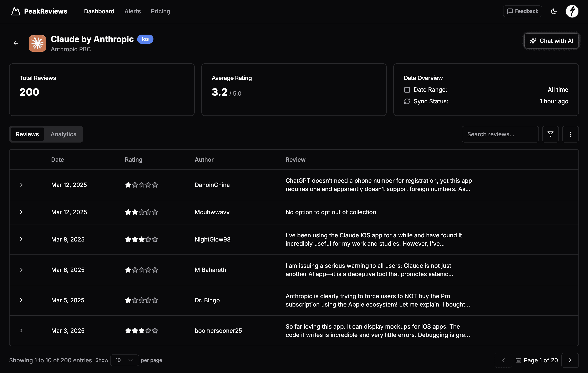
Task: Open the reviews filter funnel icon
Action: click(x=550, y=134)
